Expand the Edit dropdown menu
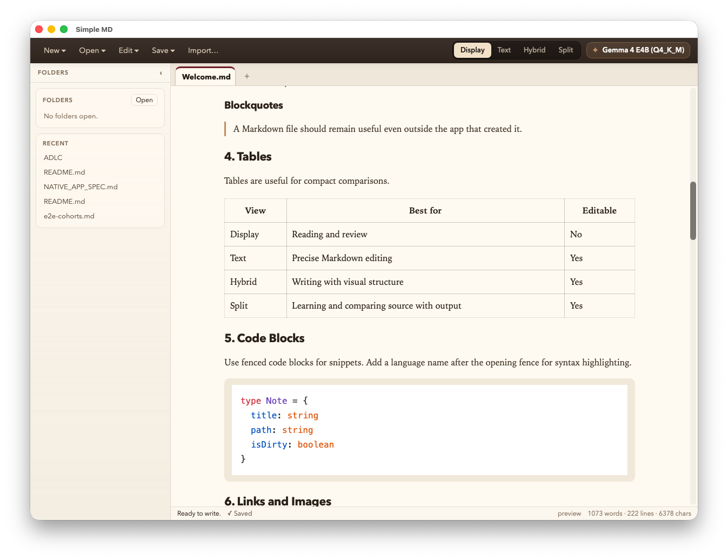The width and height of the screenshot is (728, 560). (x=129, y=50)
